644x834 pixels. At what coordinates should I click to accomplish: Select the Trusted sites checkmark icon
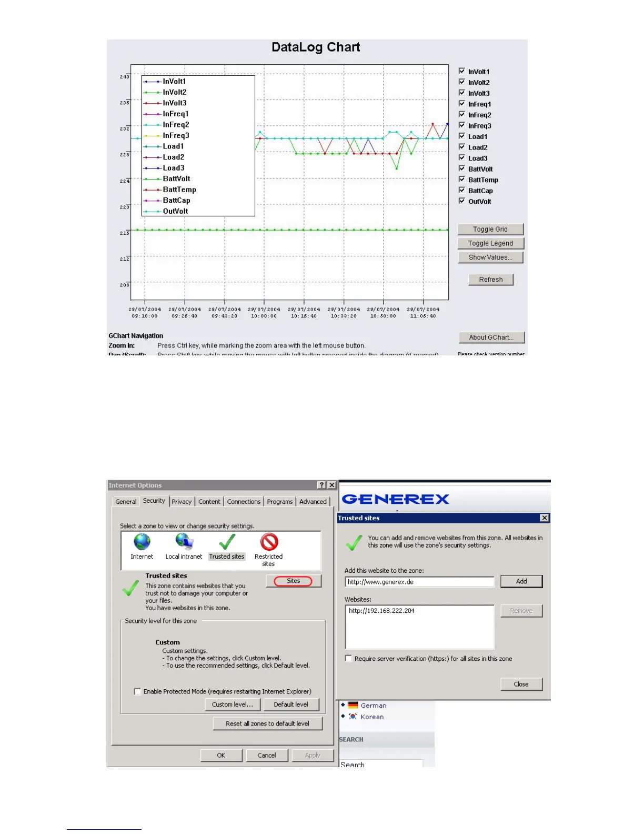click(227, 541)
